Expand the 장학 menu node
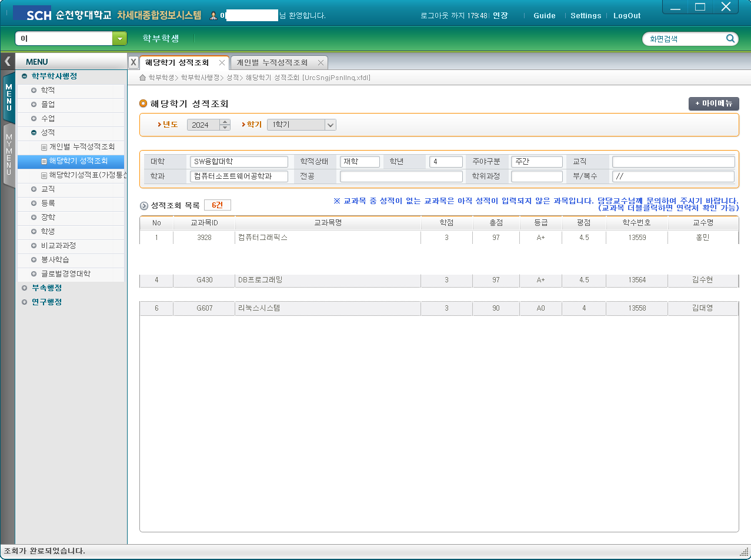751x560 pixels. 34,217
